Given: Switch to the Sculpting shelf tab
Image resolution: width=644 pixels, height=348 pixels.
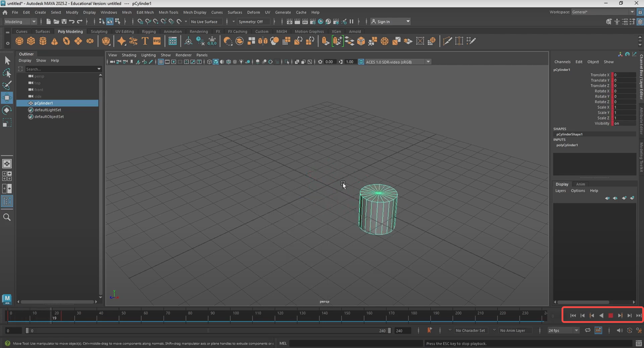Looking at the screenshot, I should (99, 31).
